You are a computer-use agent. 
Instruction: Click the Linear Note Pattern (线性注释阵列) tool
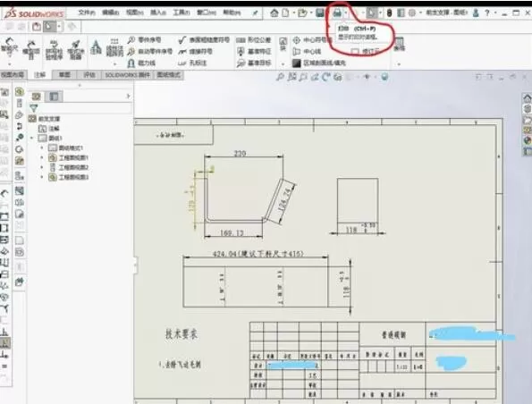[x=114, y=47]
